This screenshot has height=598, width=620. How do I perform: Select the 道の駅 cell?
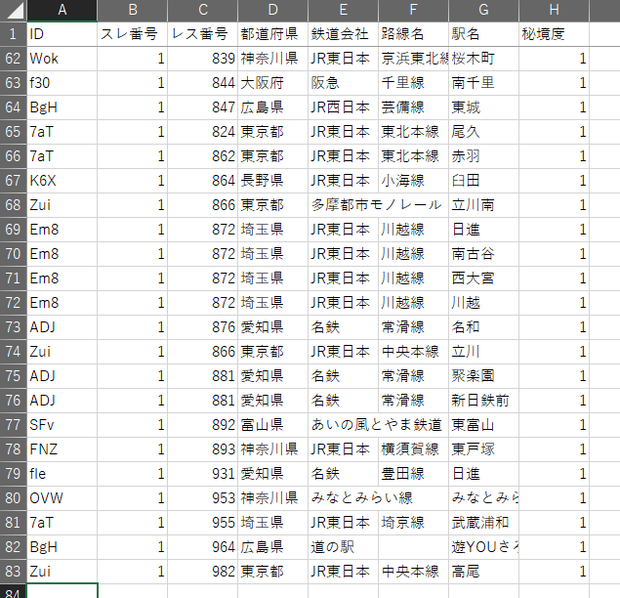click(343, 547)
